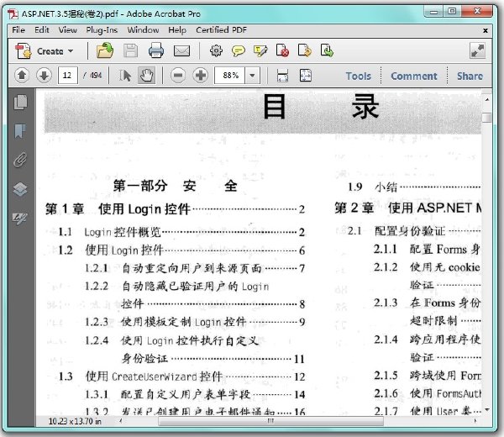This screenshot has width=504, height=437.
Task: Add a sticky note comment
Action: click(239, 50)
